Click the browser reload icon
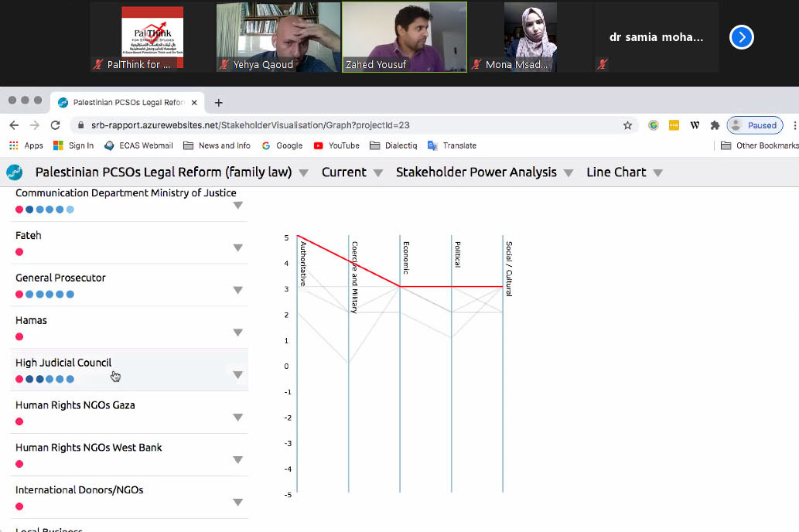Image resolution: width=799 pixels, height=532 pixels. point(56,125)
